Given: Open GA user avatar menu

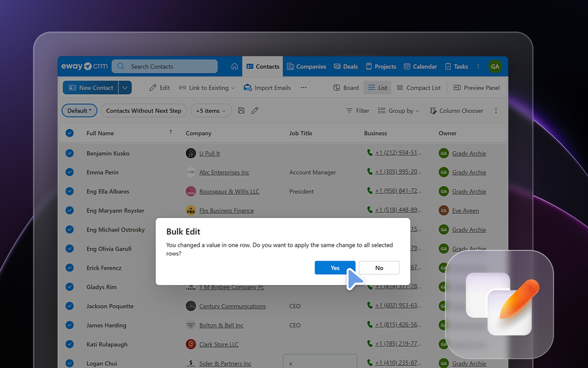Looking at the screenshot, I should point(495,66).
